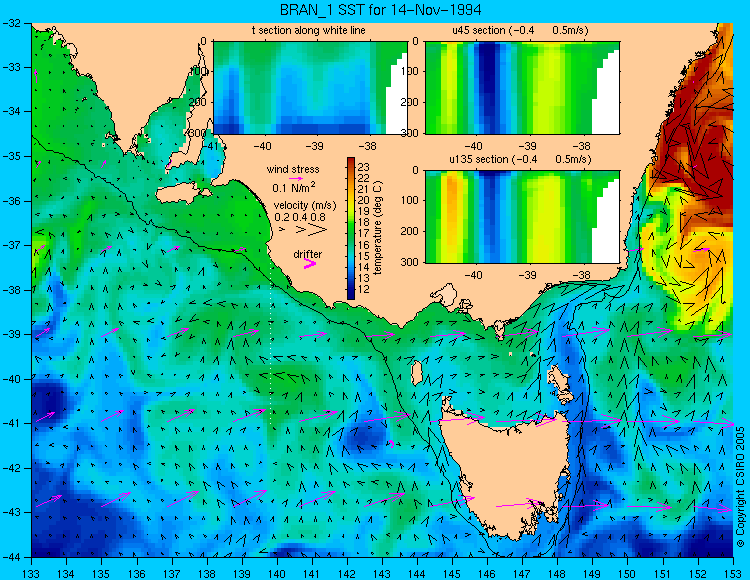
Task: Click King Island in Bass Strait
Action: [x=417, y=373]
